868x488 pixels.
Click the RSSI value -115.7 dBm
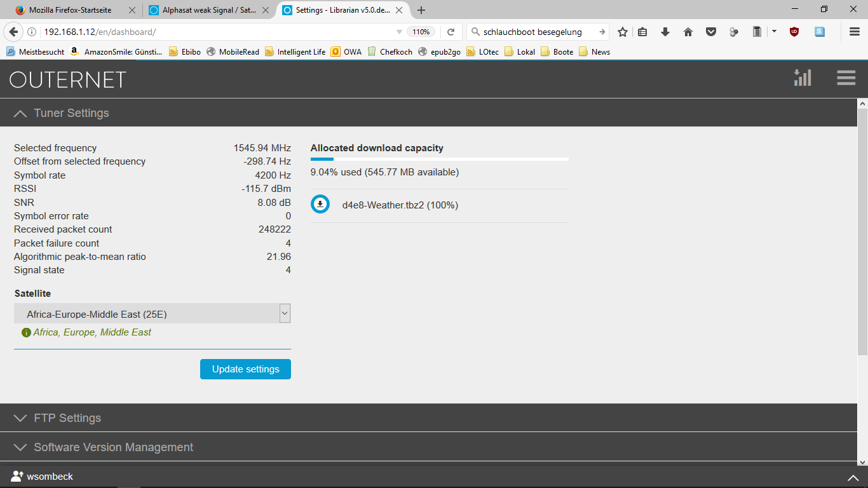pos(266,189)
